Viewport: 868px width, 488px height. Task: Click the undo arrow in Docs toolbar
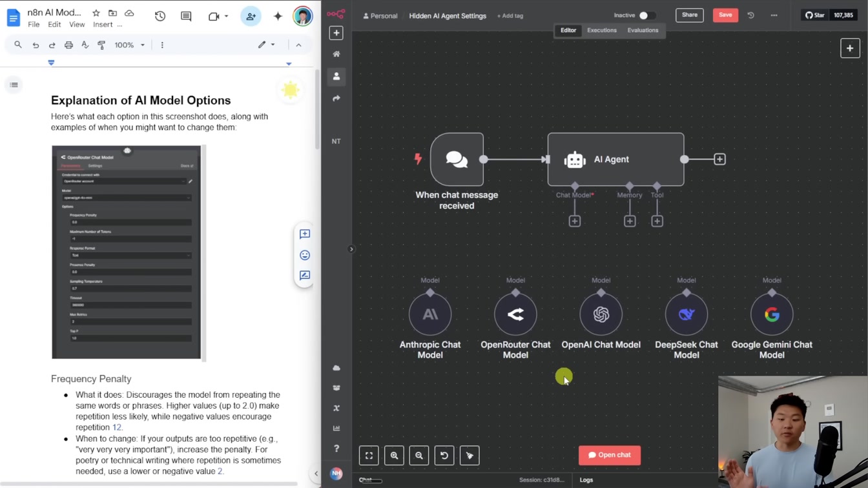point(36,45)
